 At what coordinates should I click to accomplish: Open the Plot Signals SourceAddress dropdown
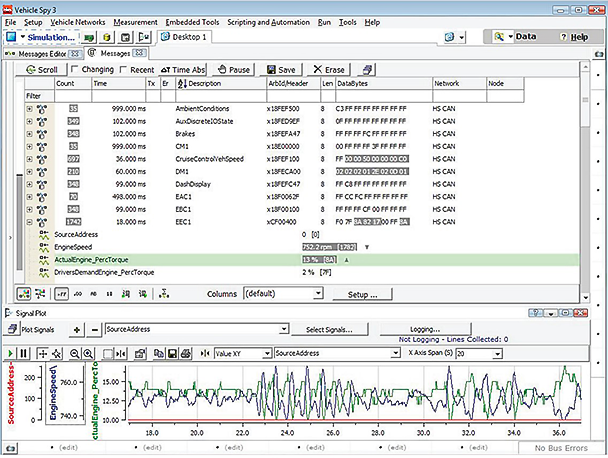pyautogui.click(x=284, y=329)
